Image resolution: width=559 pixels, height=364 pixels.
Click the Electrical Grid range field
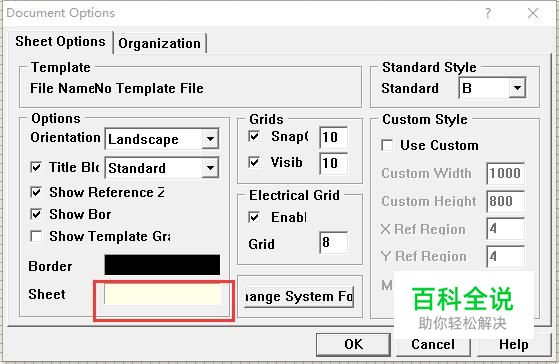coord(333,242)
